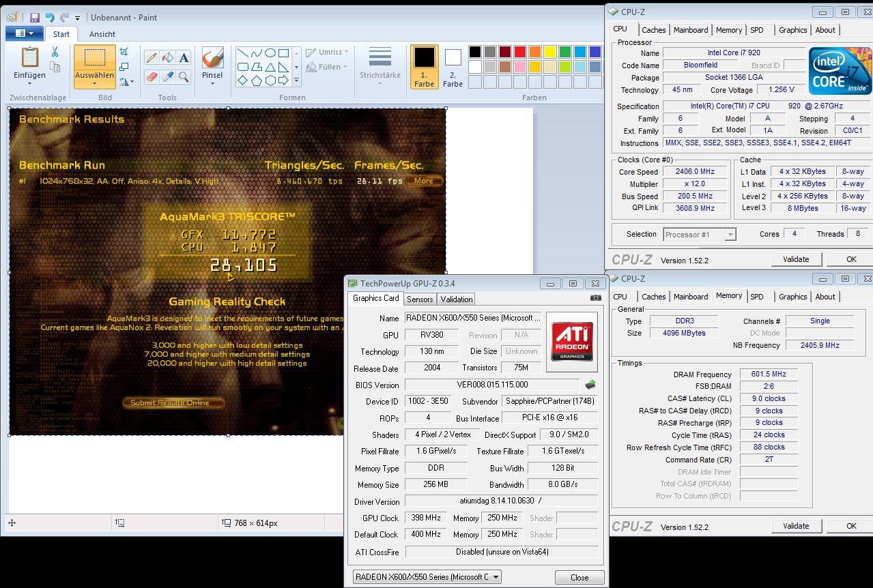The width and height of the screenshot is (873, 588).
Task: Choose the diamond shape in Formen
Action: tap(242, 80)
